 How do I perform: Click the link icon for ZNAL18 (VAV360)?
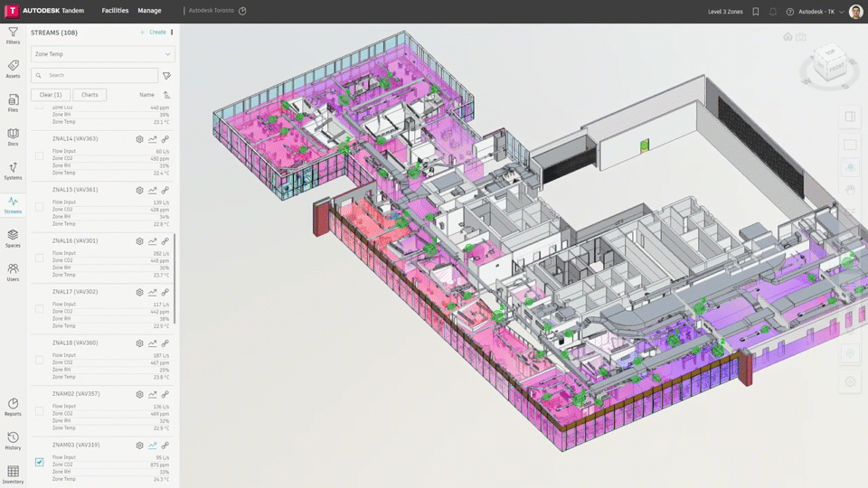165,343
